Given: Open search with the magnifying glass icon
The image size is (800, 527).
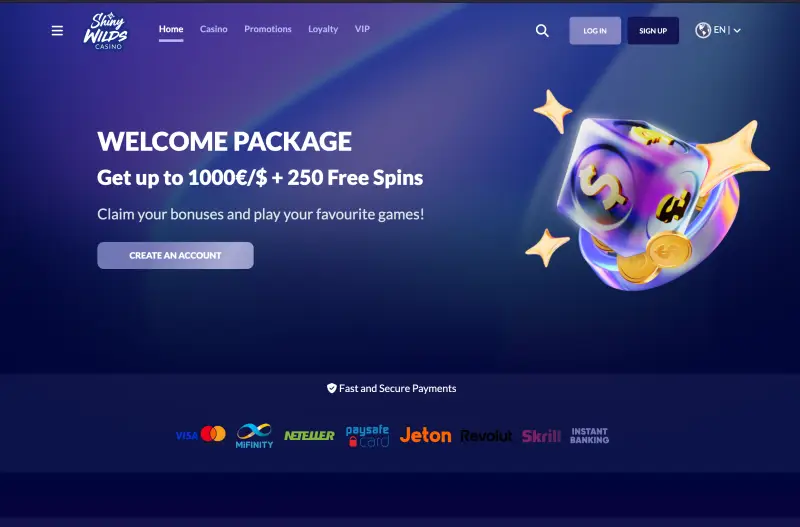Looking at the screenshot, I should pos(542,31).
